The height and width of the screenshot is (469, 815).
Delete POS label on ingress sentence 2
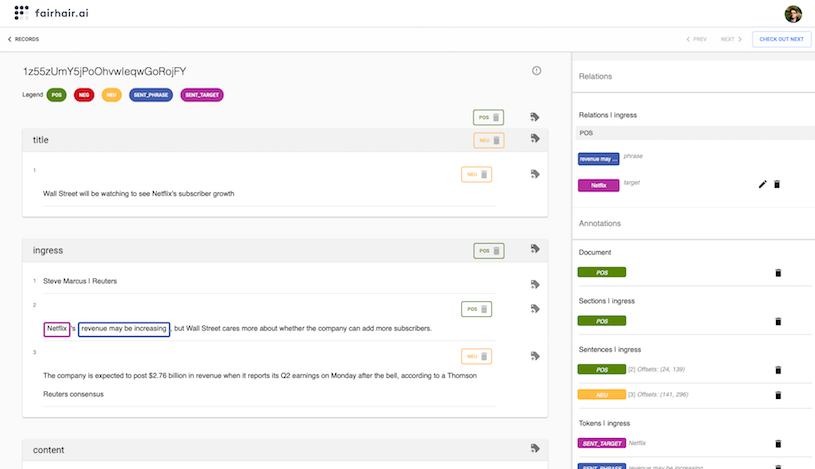click(484, 309)
